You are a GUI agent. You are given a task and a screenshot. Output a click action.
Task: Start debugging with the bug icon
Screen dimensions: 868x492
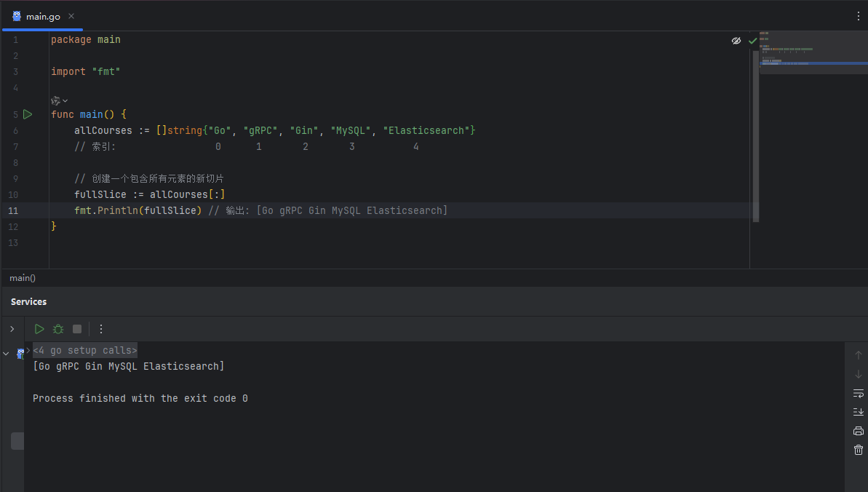click(x=58, y=329)
